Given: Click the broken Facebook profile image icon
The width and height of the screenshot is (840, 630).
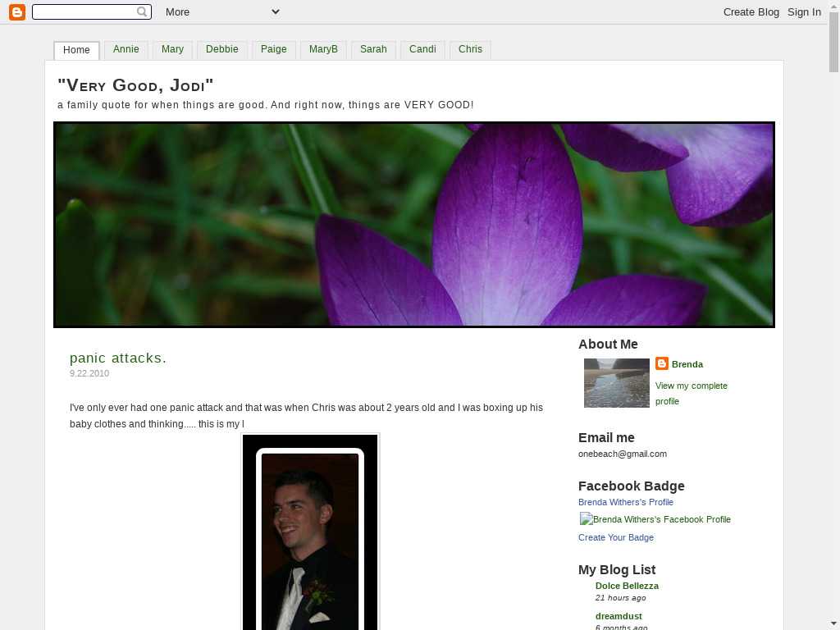Looking at the screenshot, I should coord(586,519).
